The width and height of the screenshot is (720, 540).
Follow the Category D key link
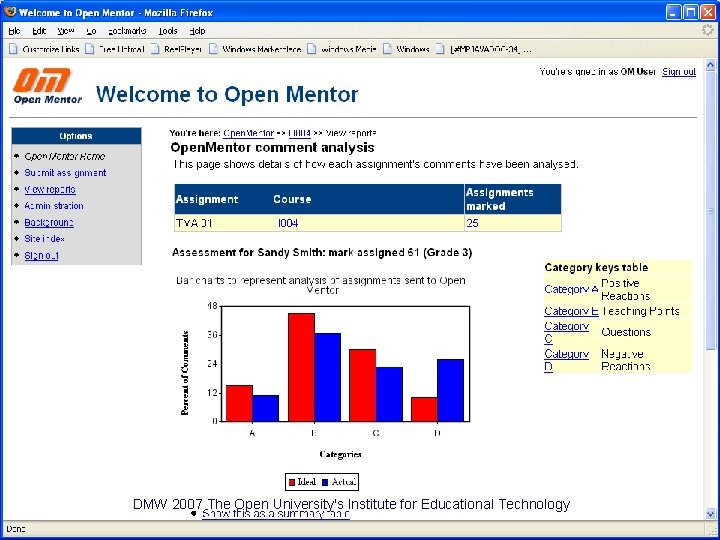tap(567, 360)
